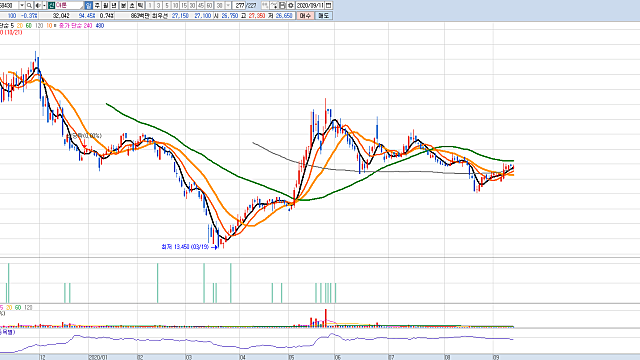Select the green 60 moving average legend label
Viewport: 640px width, 360px height.
pos(29,26)
